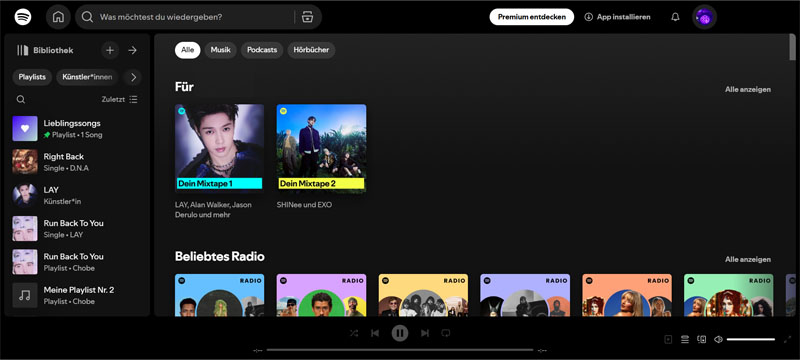Select the Musik filter chip

coord(220,50)
